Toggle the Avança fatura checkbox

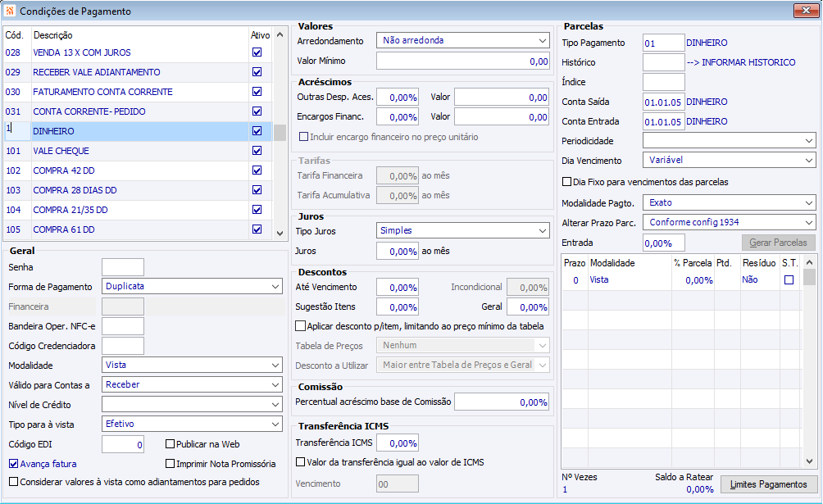tap(14, 464)
